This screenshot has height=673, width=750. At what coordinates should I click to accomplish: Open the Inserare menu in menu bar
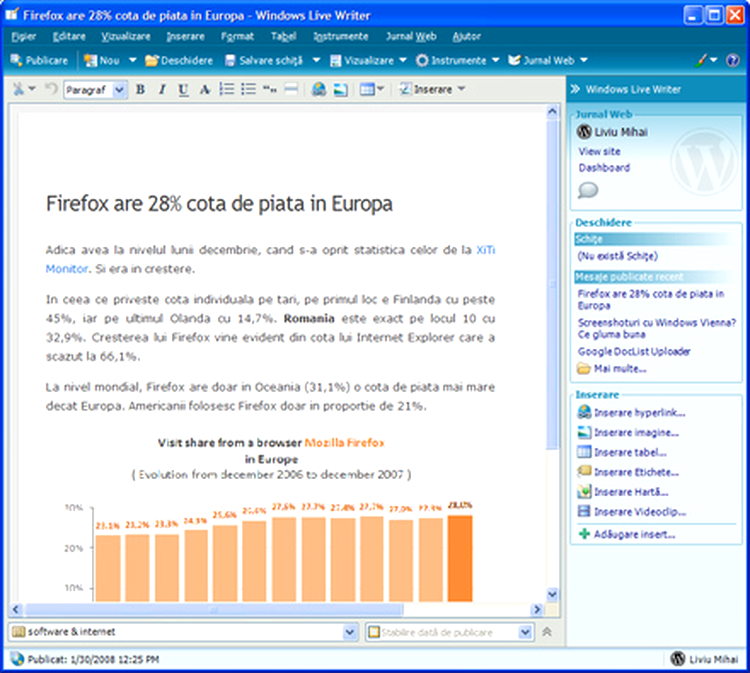coord(185,36)
